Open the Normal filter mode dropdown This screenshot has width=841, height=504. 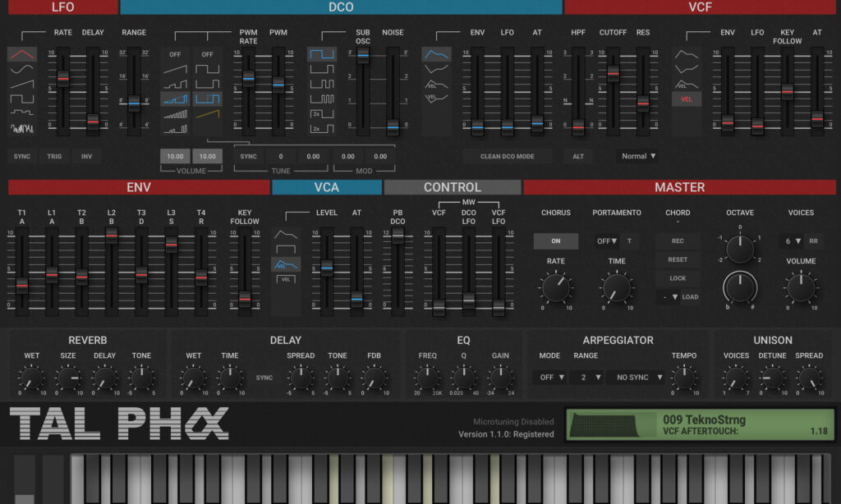click(x=638, y=156)
